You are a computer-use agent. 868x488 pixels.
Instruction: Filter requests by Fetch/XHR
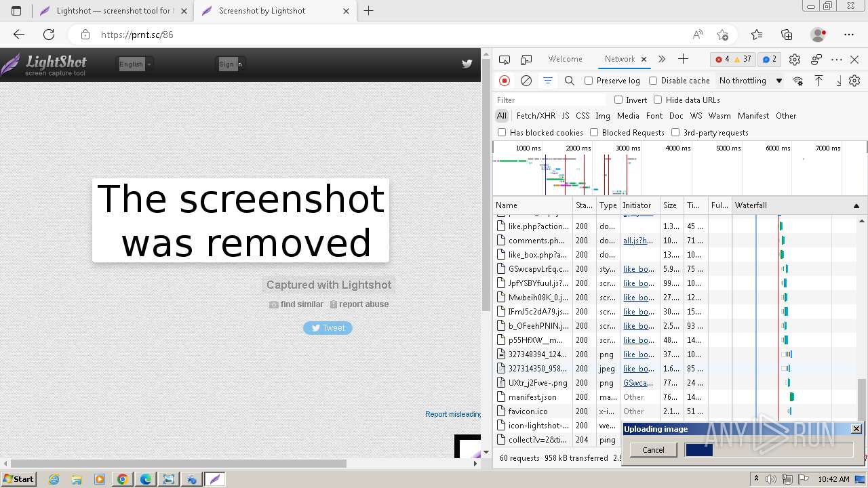[x=536, y=116]
